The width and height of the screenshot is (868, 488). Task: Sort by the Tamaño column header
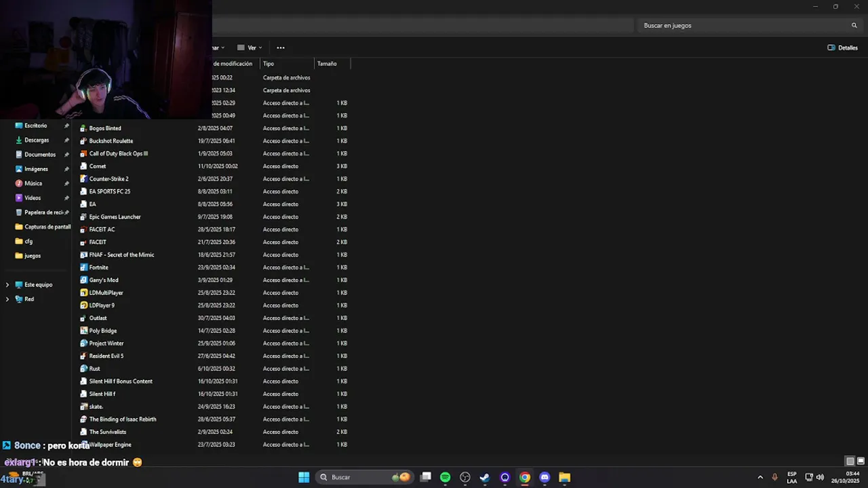tap(332, 64)
